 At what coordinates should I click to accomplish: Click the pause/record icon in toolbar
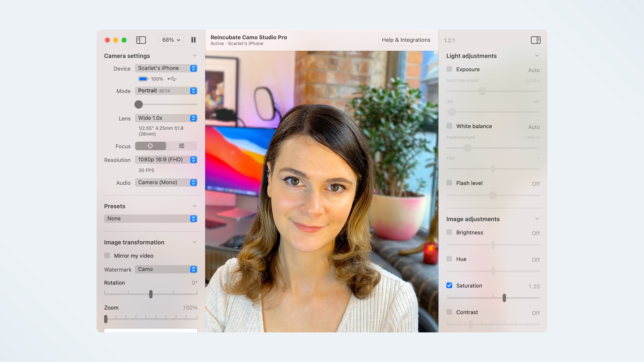pyautogui.click(x=194, y=40)
